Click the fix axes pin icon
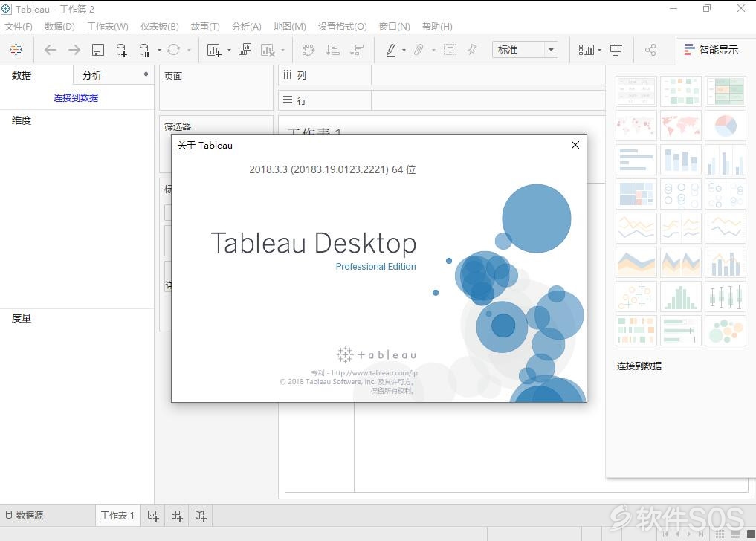756x541 pixels. point(472,49)
